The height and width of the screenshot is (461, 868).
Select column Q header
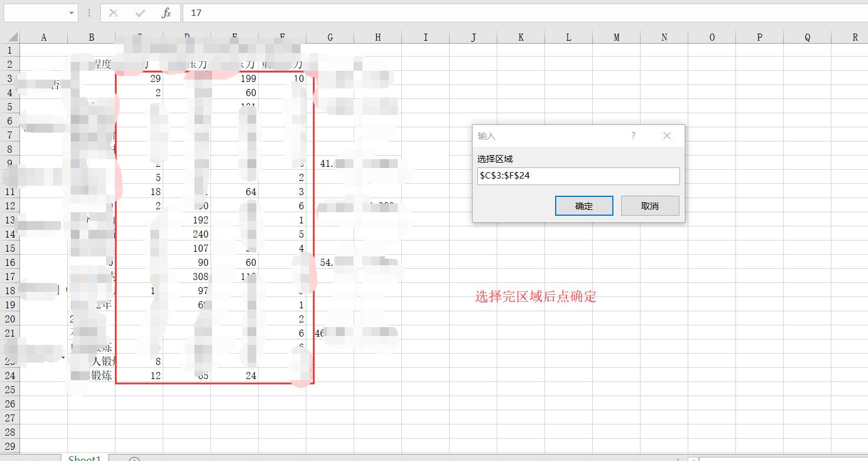coord(807,37)
